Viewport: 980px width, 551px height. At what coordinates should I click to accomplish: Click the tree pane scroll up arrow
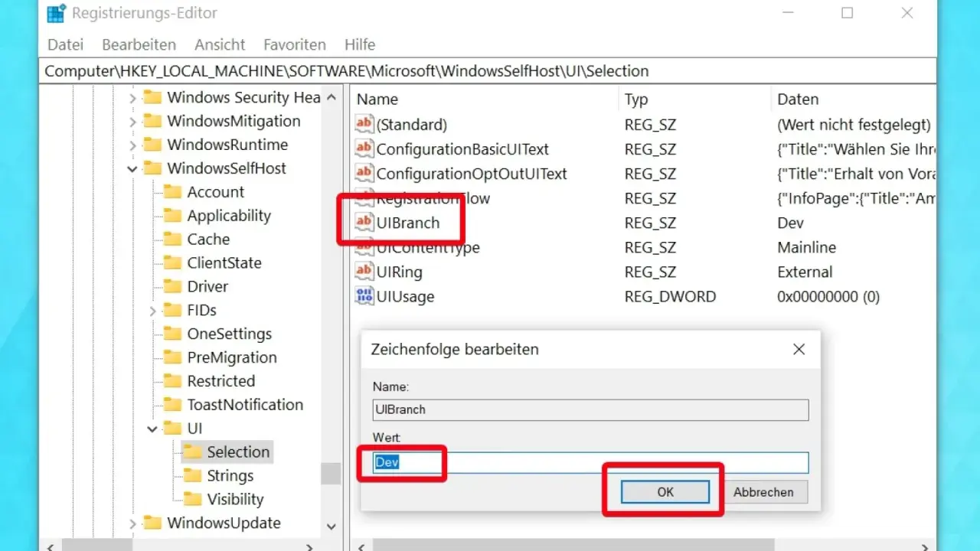(331, 98)
